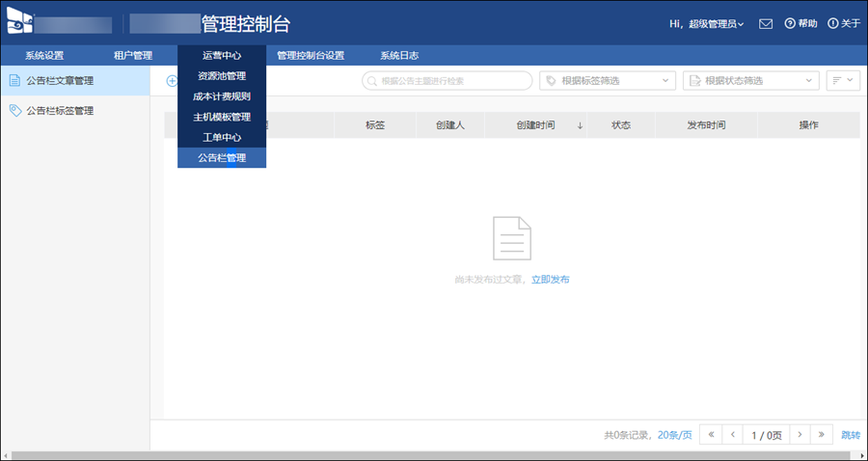Change the 20条/页 page size
This screenshot has height=461, width=868.
point(675,435)
